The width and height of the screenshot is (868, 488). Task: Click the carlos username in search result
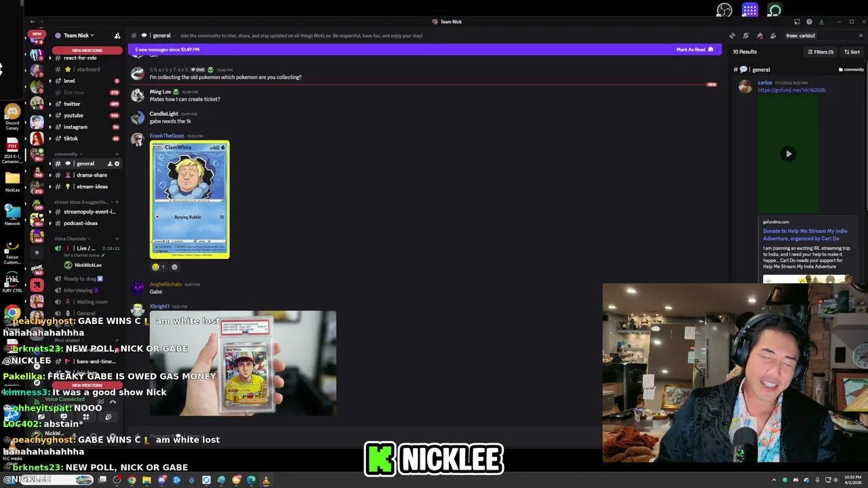click(765, 83)
